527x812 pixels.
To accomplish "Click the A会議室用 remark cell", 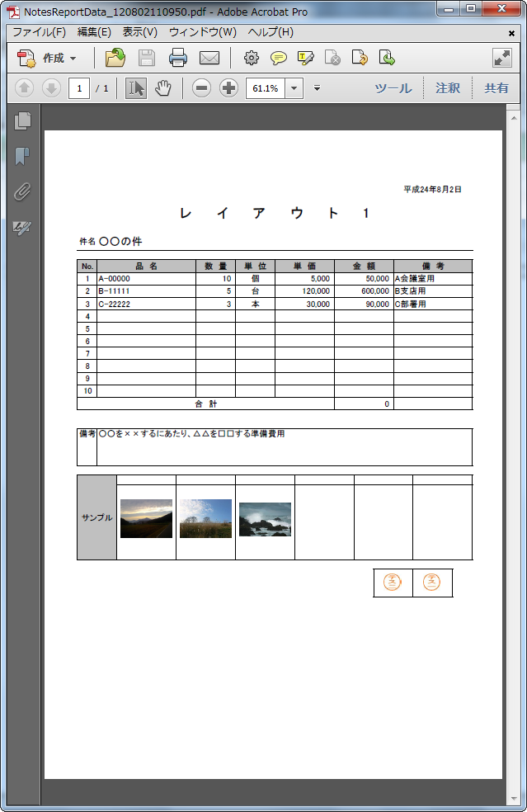I will pos(433,279).
